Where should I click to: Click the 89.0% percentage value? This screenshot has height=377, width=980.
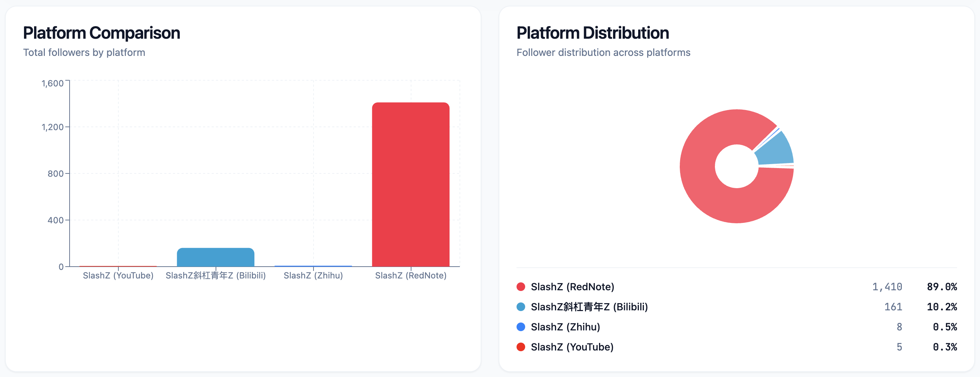coord(942,287)
